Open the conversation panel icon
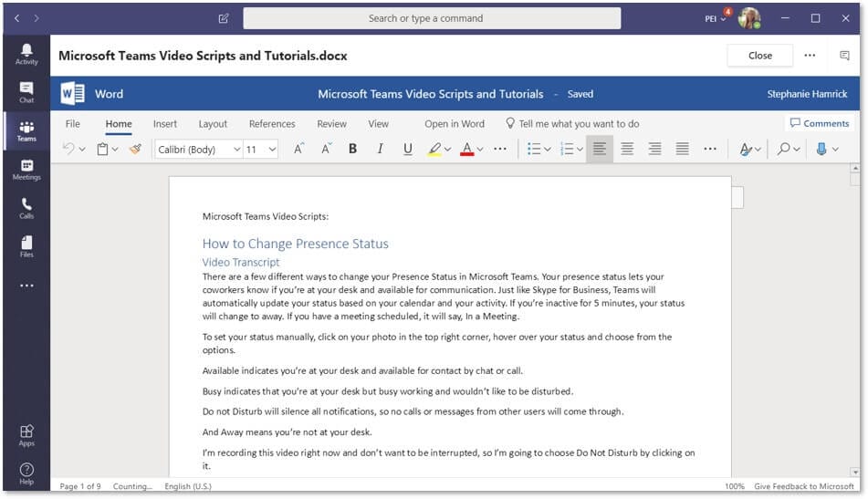Viewport: 868px width, 499px height. 844,56
